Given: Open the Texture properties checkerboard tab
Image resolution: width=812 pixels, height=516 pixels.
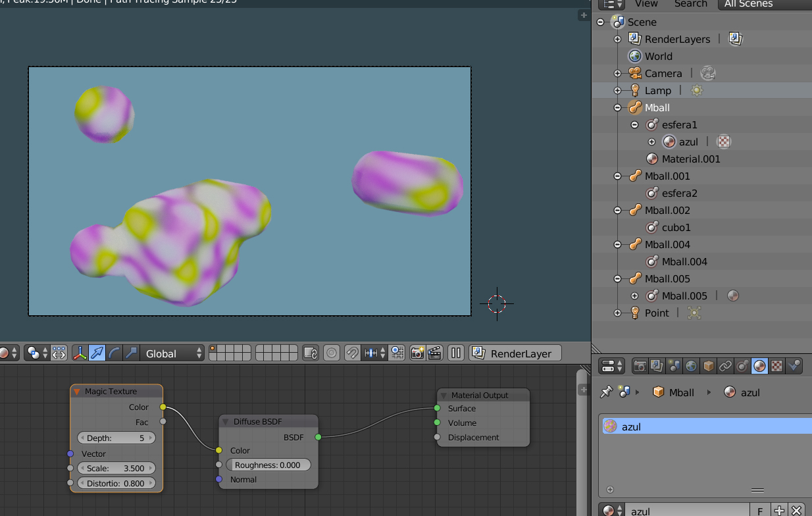Looking at the screenshot, I should [776, 366].
